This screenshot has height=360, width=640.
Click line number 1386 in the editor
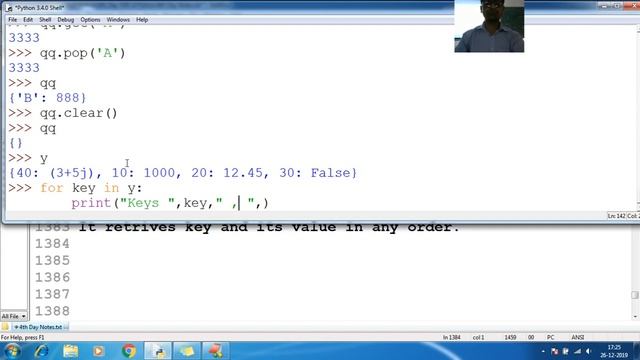52,278
